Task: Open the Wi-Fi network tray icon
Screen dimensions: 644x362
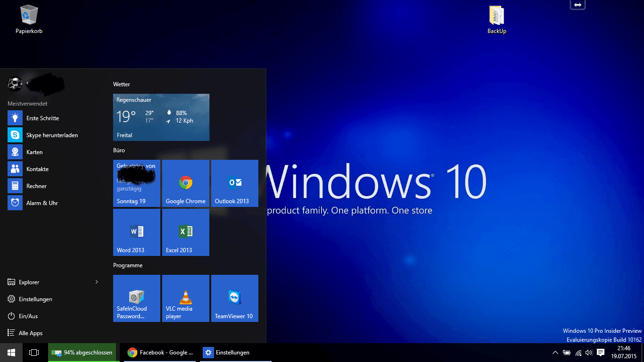Action: tap(578, 353)
